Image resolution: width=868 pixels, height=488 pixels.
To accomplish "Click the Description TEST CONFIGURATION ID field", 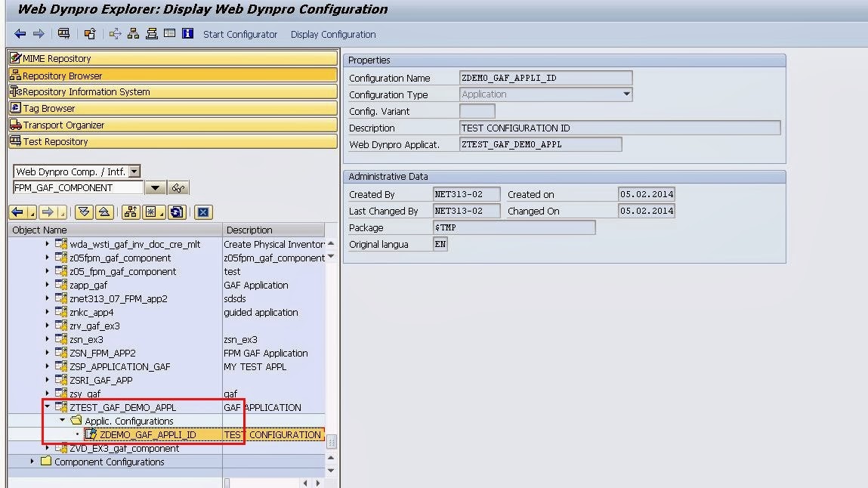I will coord(620,128).
